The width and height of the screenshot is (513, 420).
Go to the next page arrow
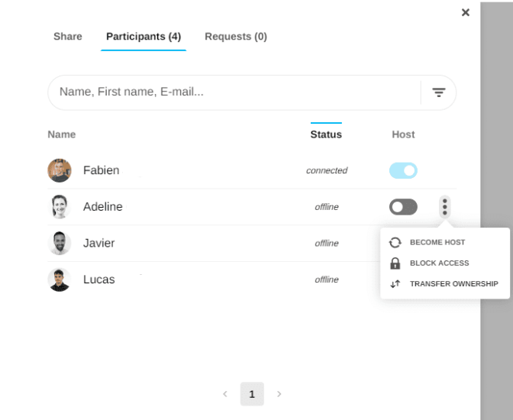click(279, 394)
